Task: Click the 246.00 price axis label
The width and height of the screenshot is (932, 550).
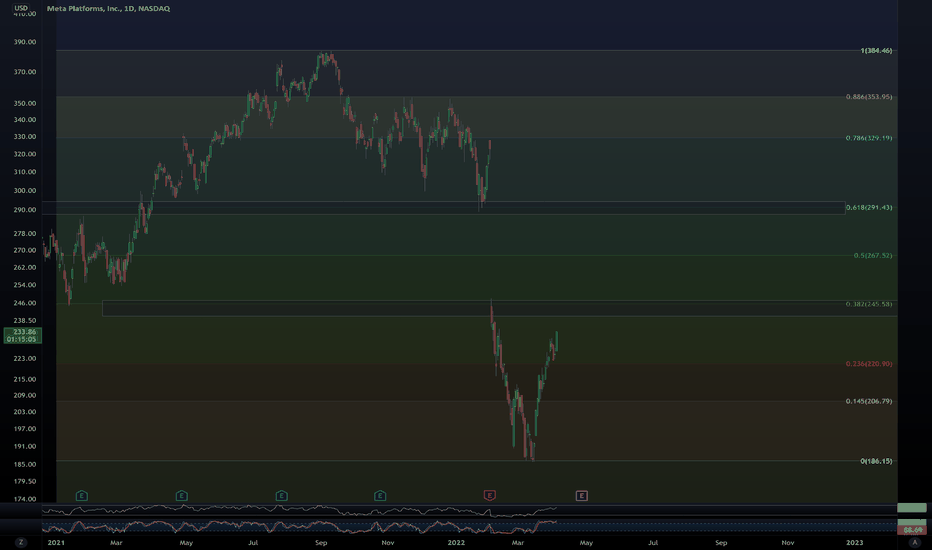Action: click(x=25, y=303)
